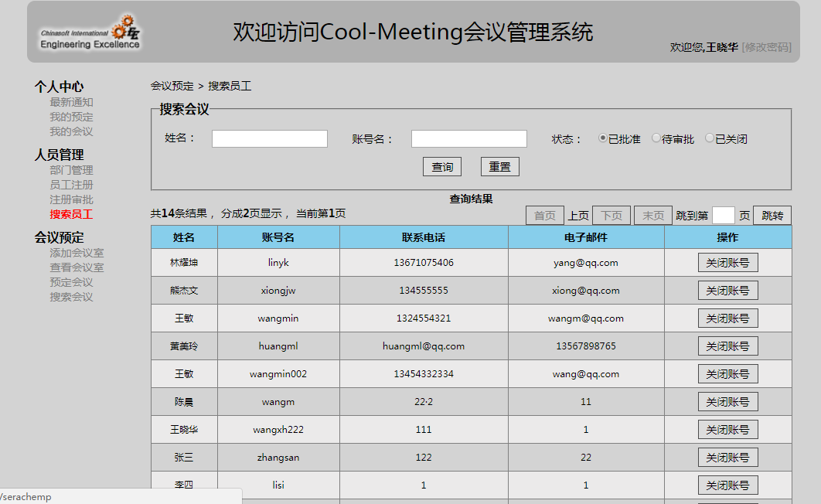Click 上页 for previous page
The height and width of the screenshot is (504, 821).
(x=578, y=216)
